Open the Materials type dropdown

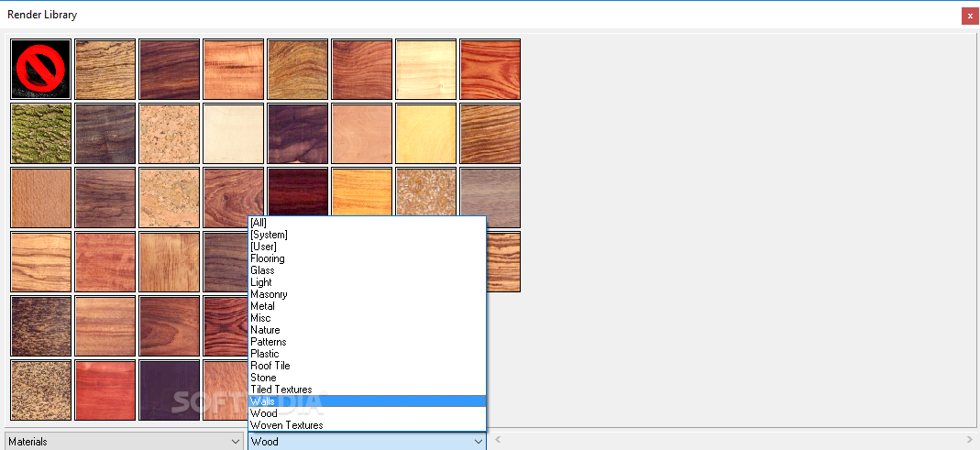point(124,441)
